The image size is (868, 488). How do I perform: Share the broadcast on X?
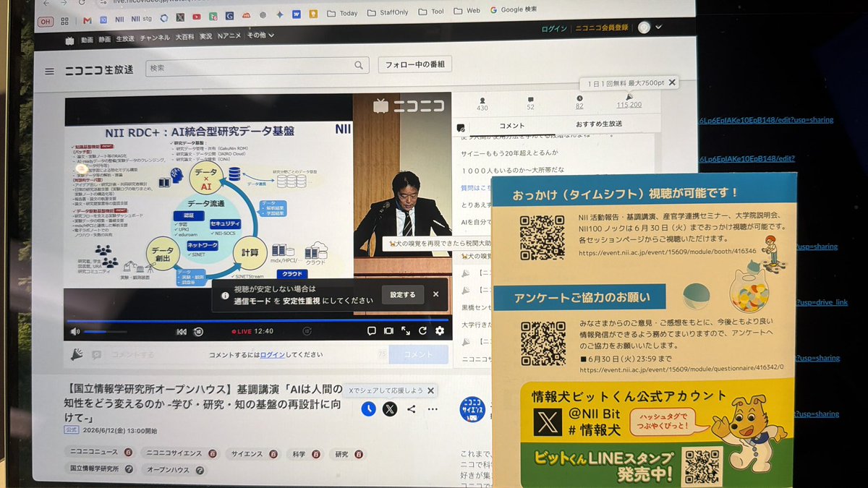[x=390, y=409]
